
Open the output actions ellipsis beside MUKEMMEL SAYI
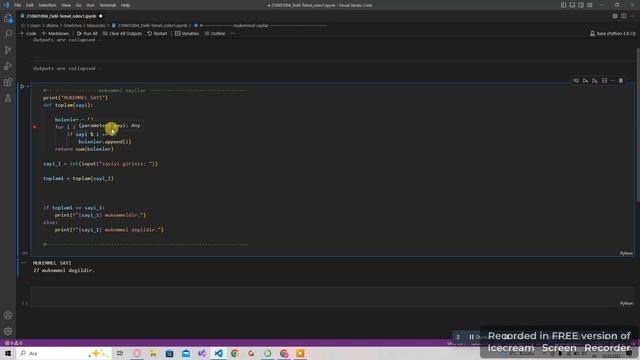24,263
